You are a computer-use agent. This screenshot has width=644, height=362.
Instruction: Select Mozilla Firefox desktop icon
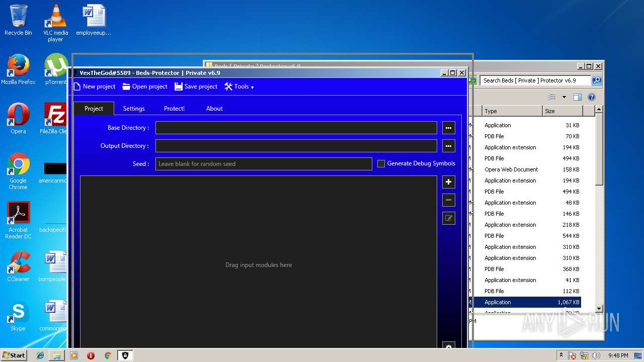18,69
